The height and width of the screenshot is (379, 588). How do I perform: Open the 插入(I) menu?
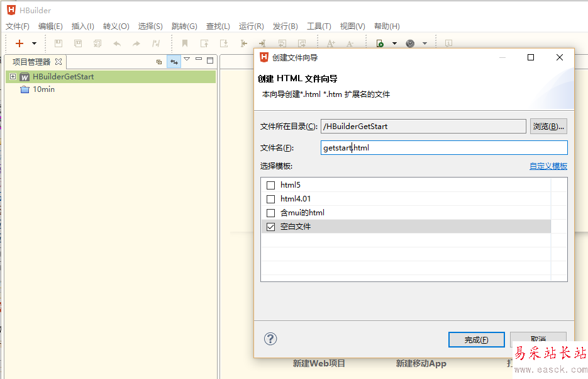pyautogui.click(x=82, y=26)
